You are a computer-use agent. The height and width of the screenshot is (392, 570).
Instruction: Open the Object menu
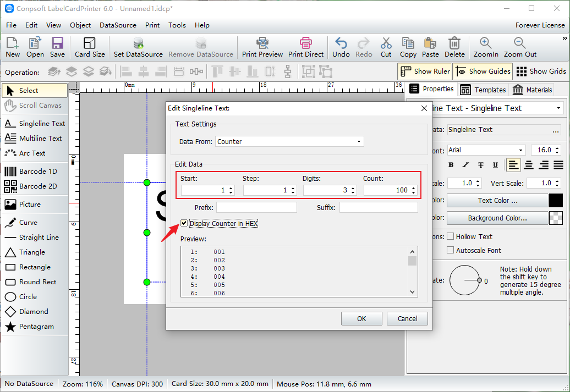point(80,25)
